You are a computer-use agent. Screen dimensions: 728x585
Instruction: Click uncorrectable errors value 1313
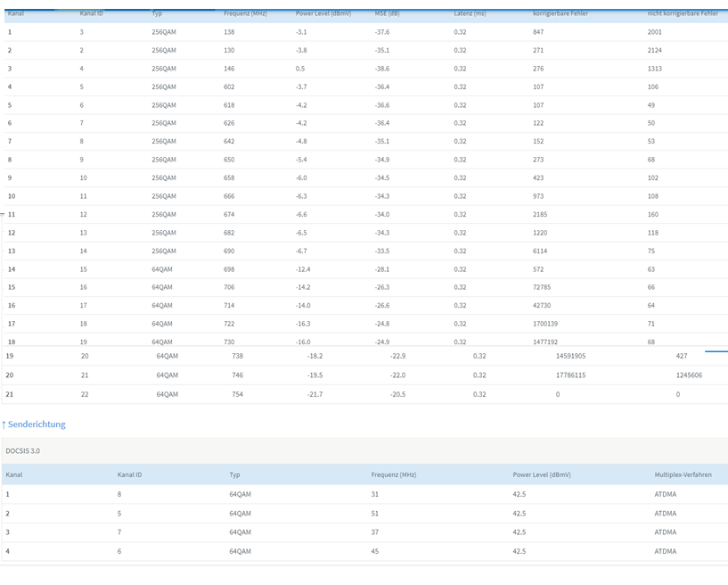point(655,69)
